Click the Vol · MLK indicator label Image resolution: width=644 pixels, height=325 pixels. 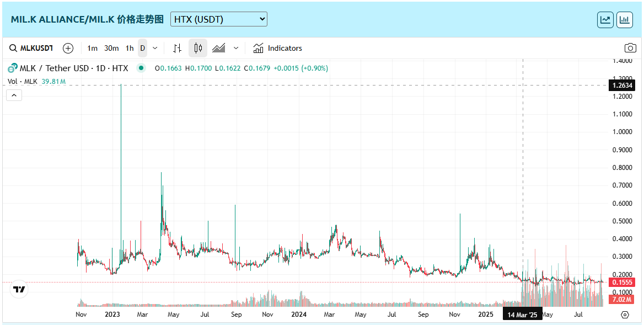point(23,81)
